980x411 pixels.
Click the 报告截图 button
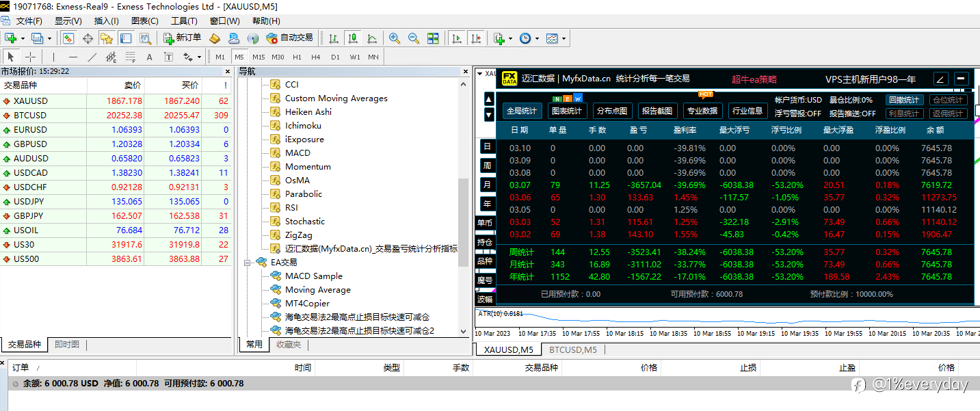[657, 111]
